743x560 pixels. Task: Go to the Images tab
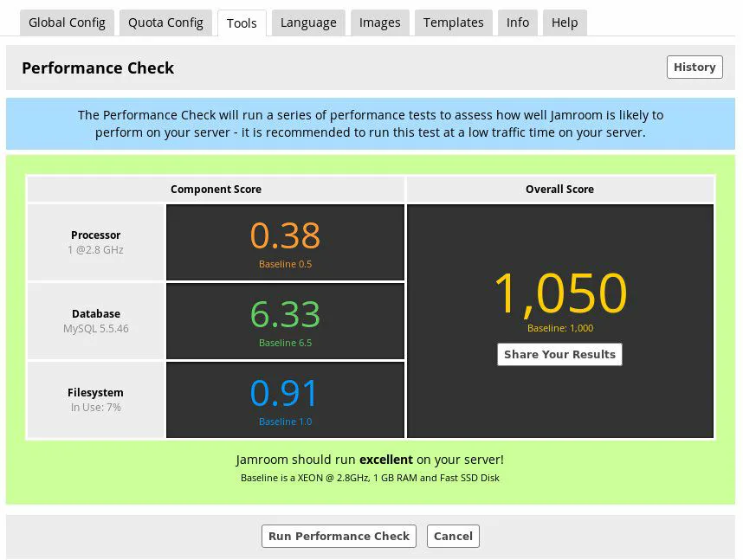tap(379, 23)
